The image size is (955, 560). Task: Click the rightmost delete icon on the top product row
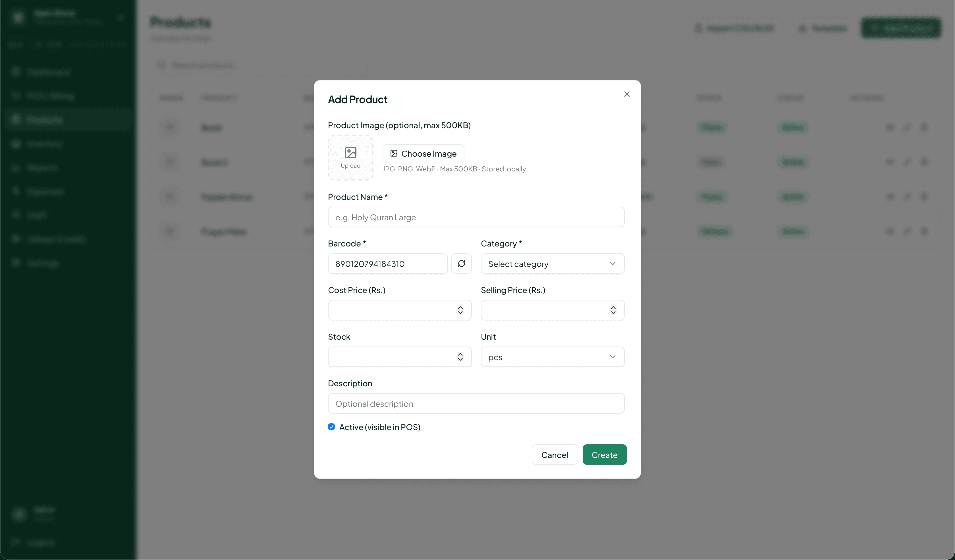coord(925,128)
